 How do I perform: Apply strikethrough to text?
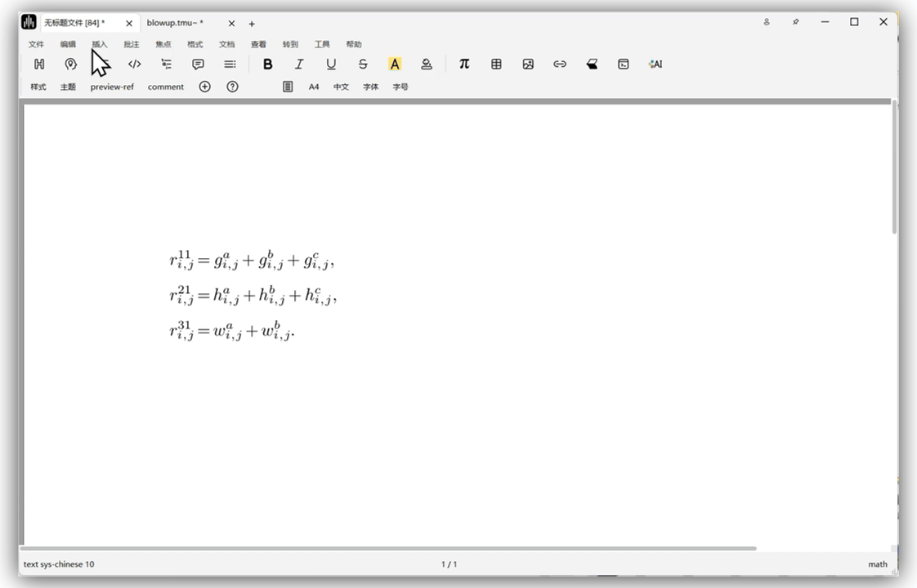tap(363, 64)
